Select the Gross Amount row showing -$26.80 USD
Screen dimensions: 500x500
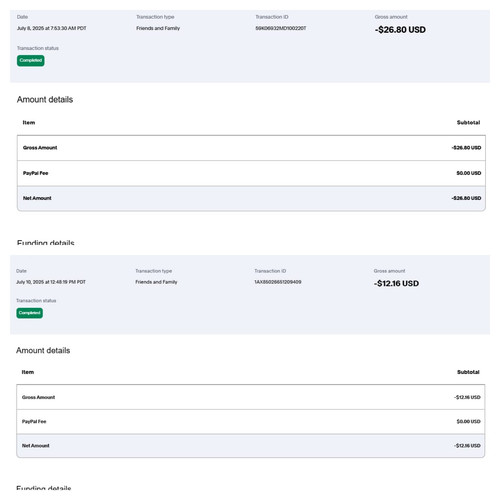[x=251, y=148]
